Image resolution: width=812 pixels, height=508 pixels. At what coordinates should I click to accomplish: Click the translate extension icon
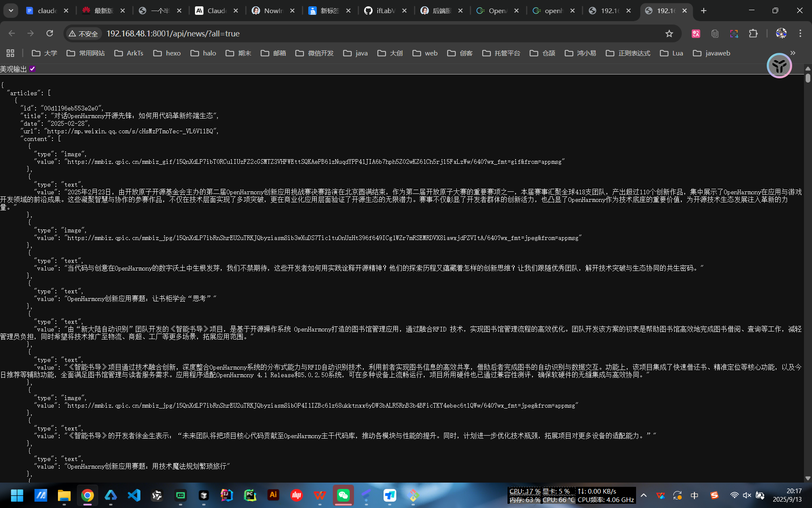(696, 33)
